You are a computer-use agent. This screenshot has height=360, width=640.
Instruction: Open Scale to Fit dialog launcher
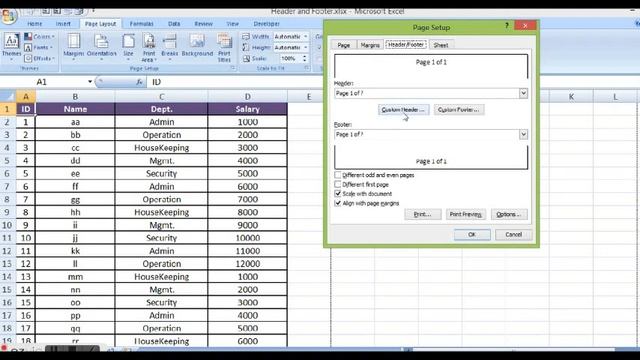[306, 68]
